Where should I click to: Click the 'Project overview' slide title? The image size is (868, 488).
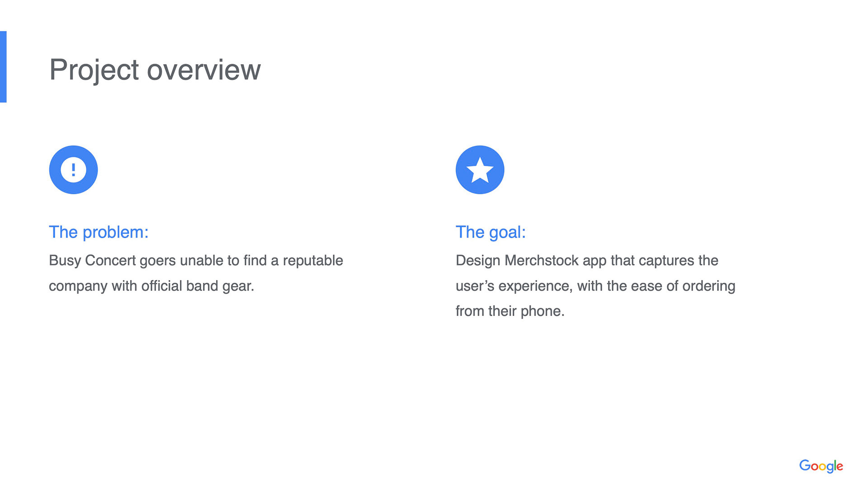(155, 70)
